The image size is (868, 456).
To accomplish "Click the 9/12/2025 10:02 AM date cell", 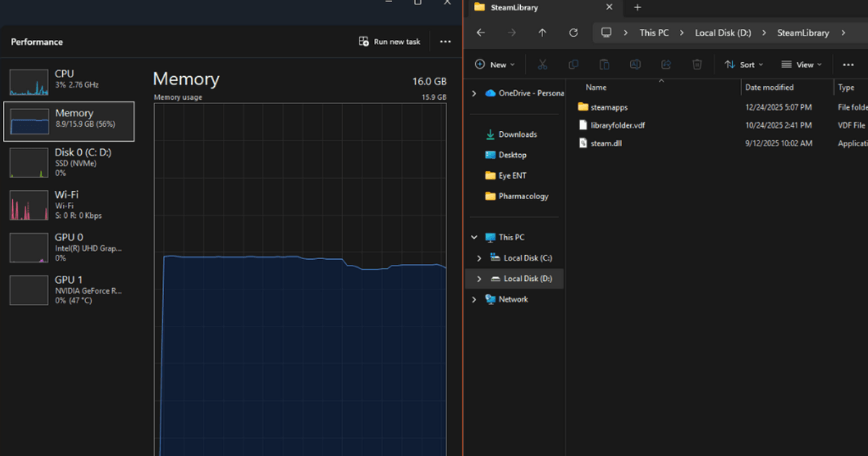I will point(778,143).
